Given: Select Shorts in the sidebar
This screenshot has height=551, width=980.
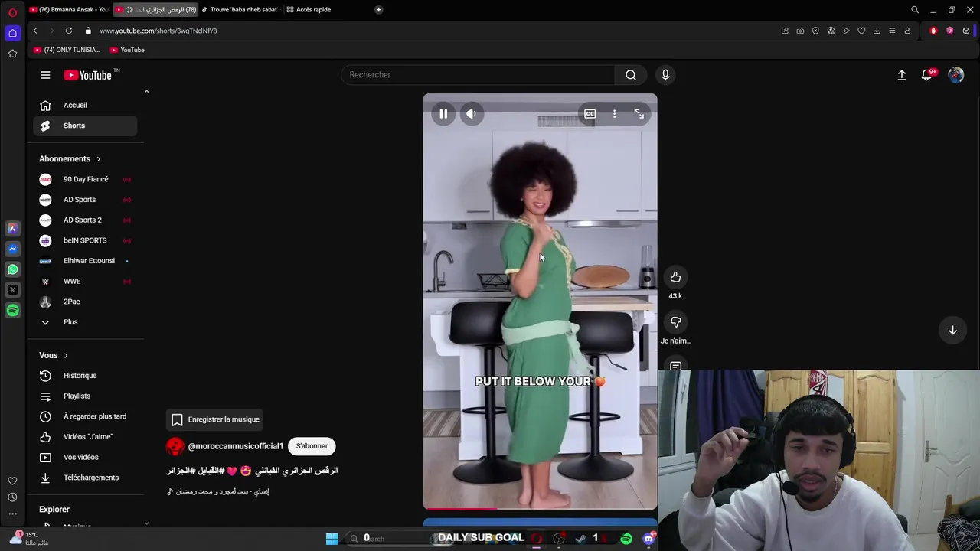Looking at the screenshot, I should tap(85, 126).
